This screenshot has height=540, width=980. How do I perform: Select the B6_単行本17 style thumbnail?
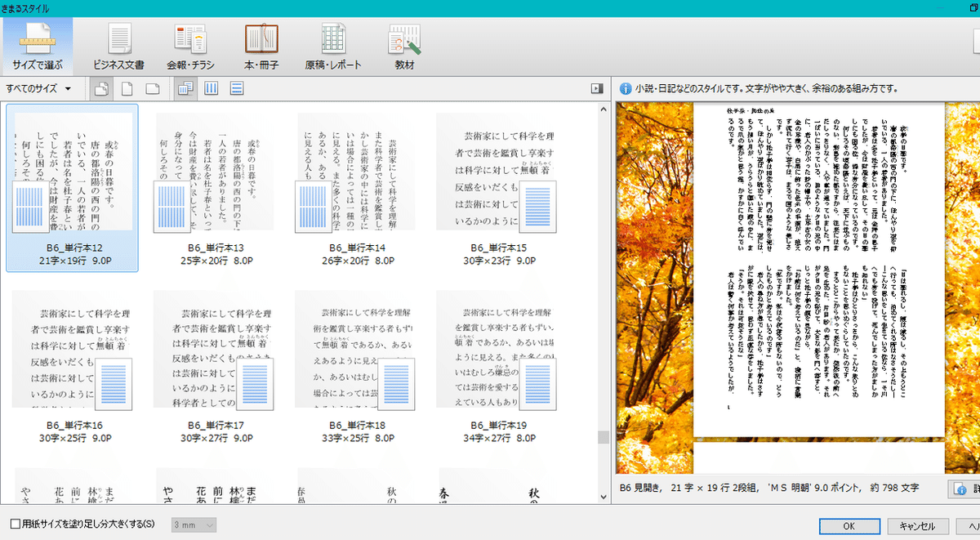[216, 364]
